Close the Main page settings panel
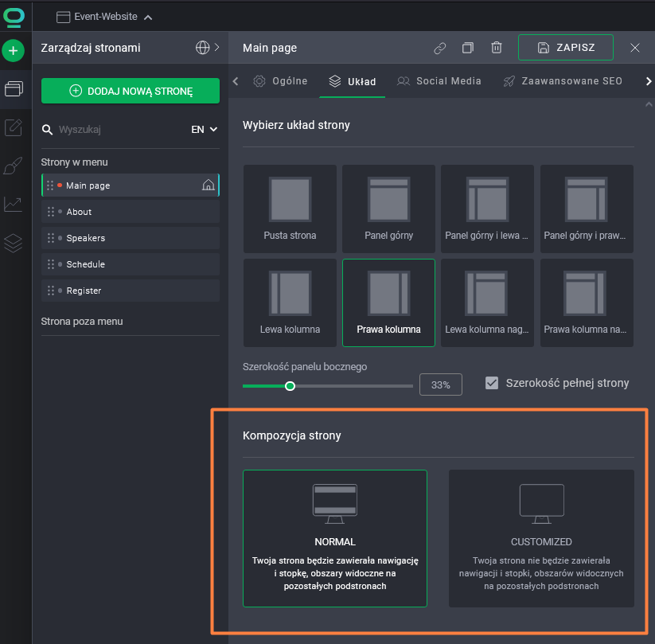This screenshot has width=655, height=644. (x=635, y=48)
